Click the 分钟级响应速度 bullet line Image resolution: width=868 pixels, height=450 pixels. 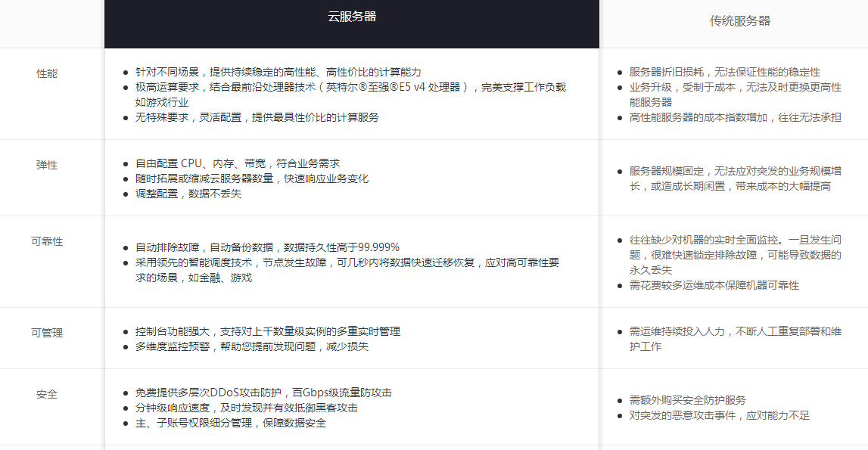click(246, 408)
